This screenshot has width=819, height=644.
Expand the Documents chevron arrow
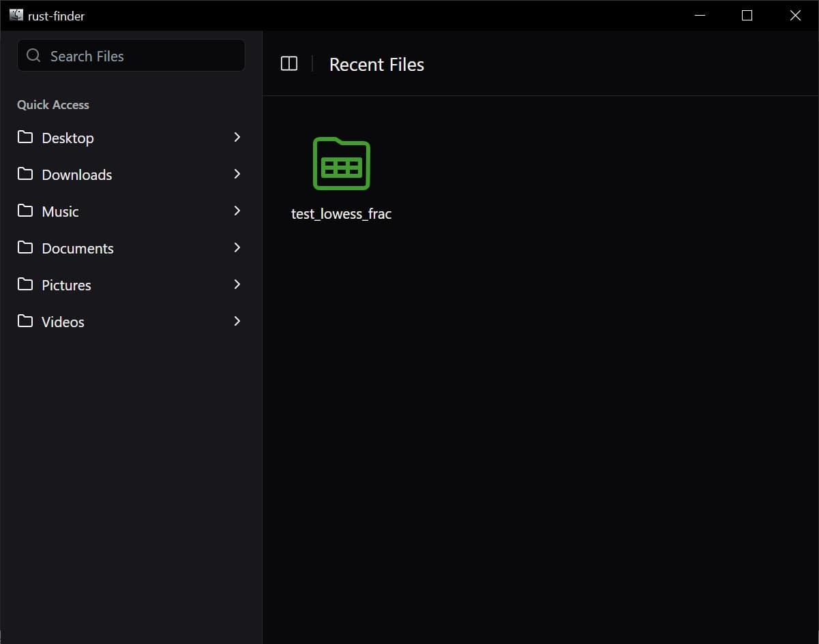237,247
